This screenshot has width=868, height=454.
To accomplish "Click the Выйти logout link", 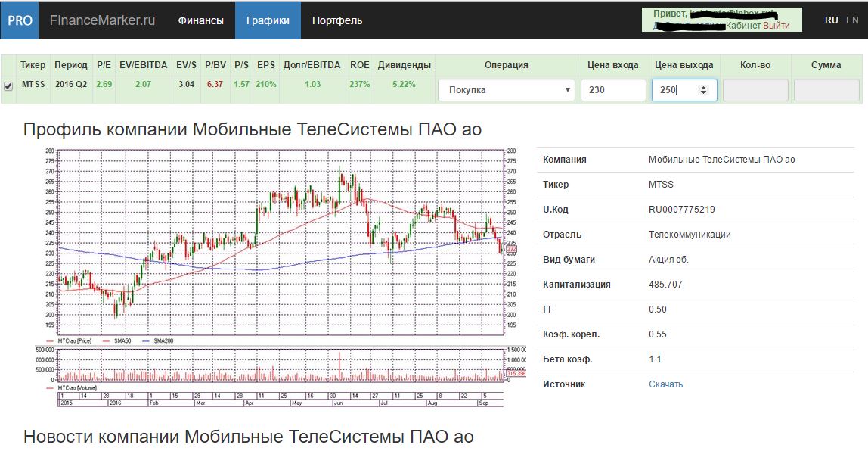I will 776,26.
